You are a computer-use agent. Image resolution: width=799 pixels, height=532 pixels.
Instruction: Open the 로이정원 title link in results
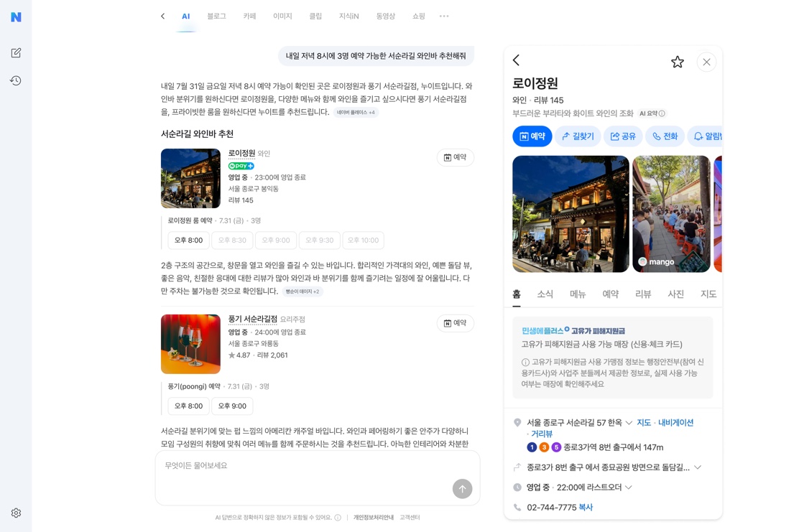241,153
